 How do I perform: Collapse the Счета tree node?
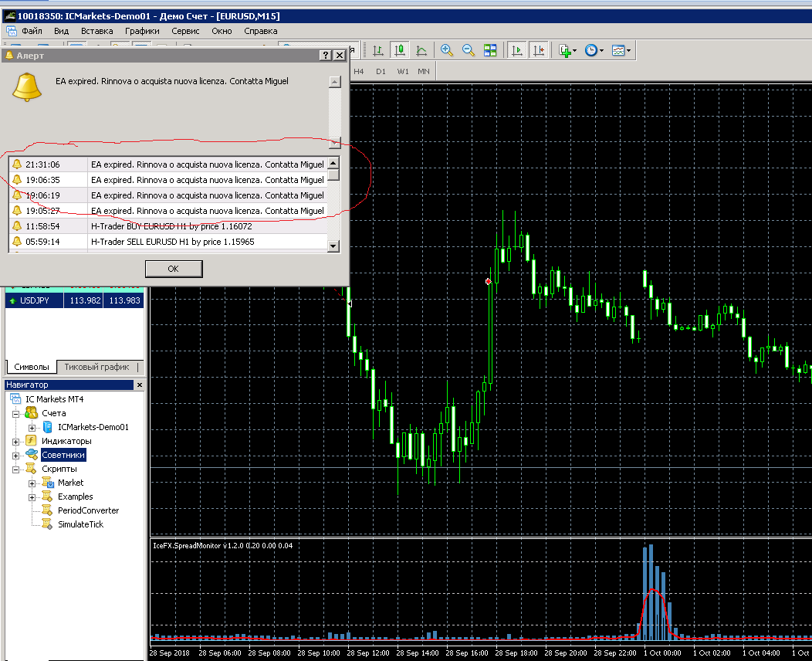point(15,414)
